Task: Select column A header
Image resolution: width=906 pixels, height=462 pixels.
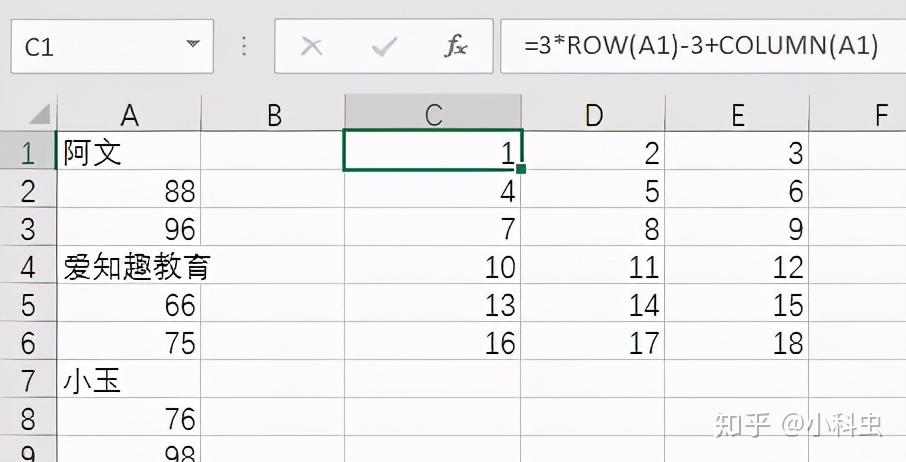Action: pos(129,114)
